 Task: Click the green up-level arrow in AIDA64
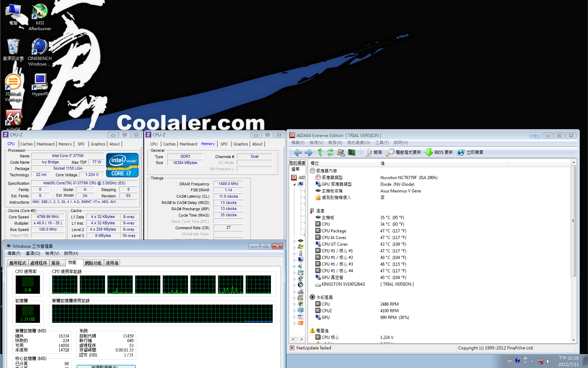click(x=320, y=152)
